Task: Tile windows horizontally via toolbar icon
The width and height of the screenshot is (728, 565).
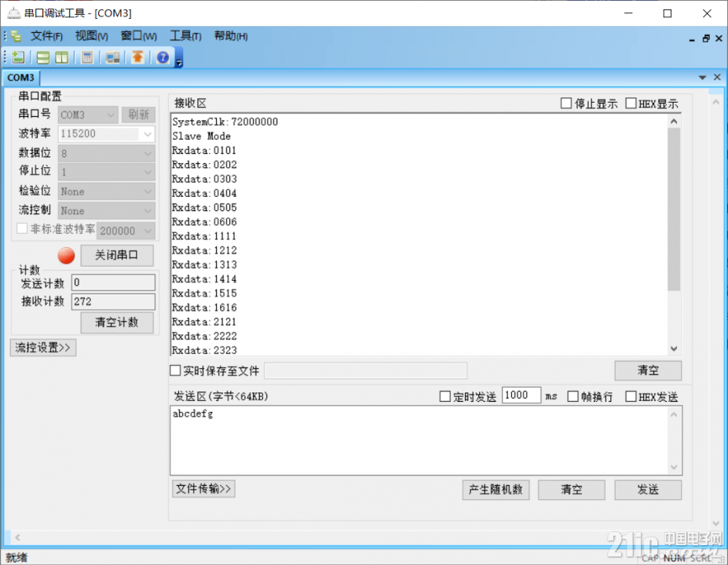Action: pos(42,57)
